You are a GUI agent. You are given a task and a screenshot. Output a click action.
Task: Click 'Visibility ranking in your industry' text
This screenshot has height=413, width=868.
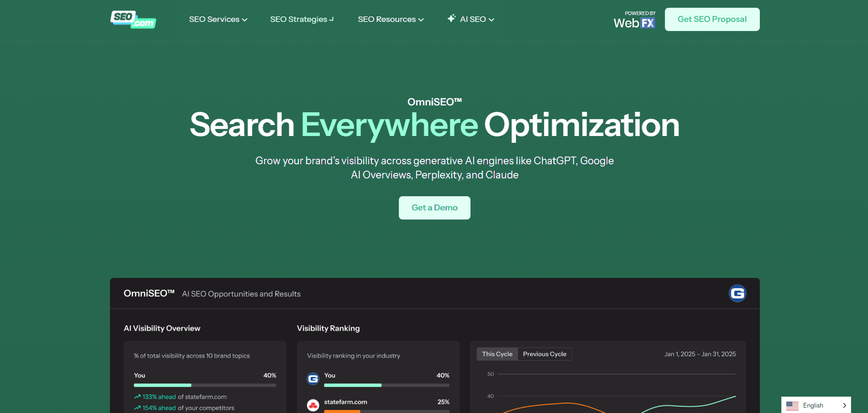coord(353,356)
